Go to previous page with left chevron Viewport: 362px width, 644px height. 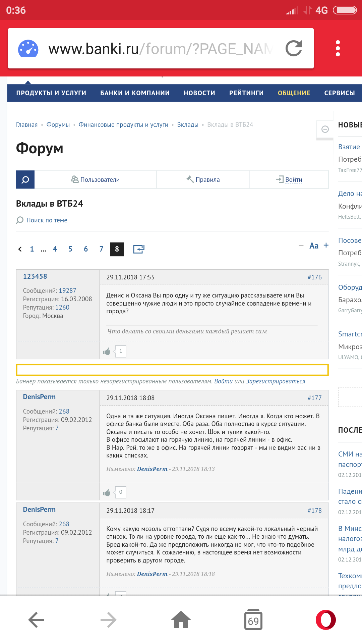[20, 249]
